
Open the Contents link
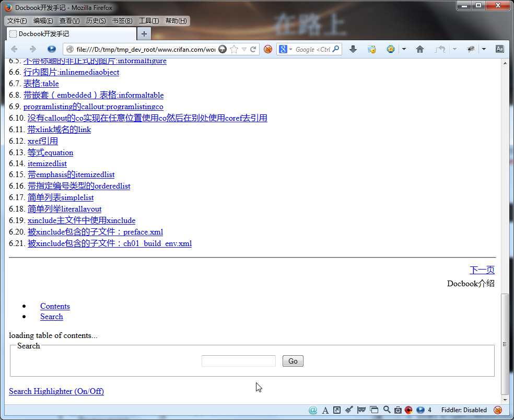click(x=55, y=306)
